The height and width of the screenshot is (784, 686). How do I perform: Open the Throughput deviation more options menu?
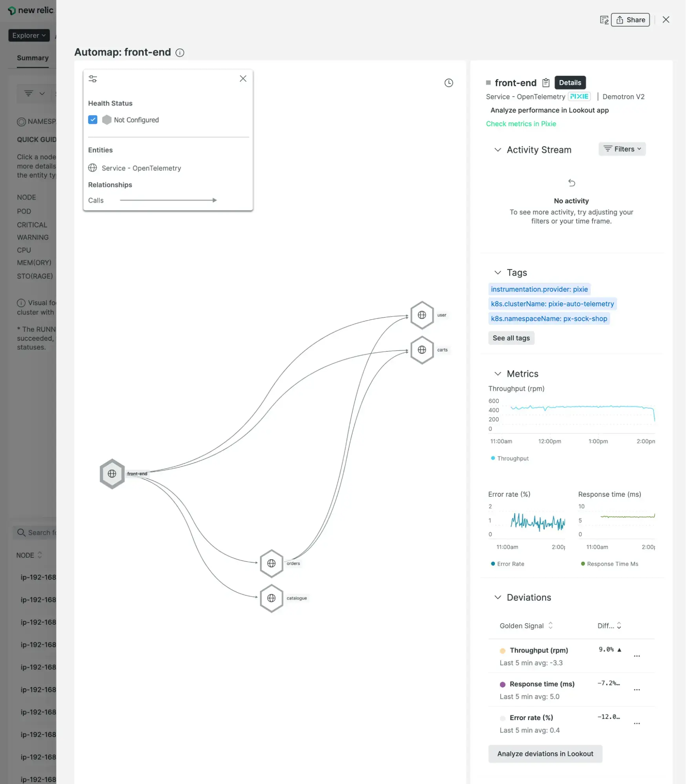(x=637, y=656)
